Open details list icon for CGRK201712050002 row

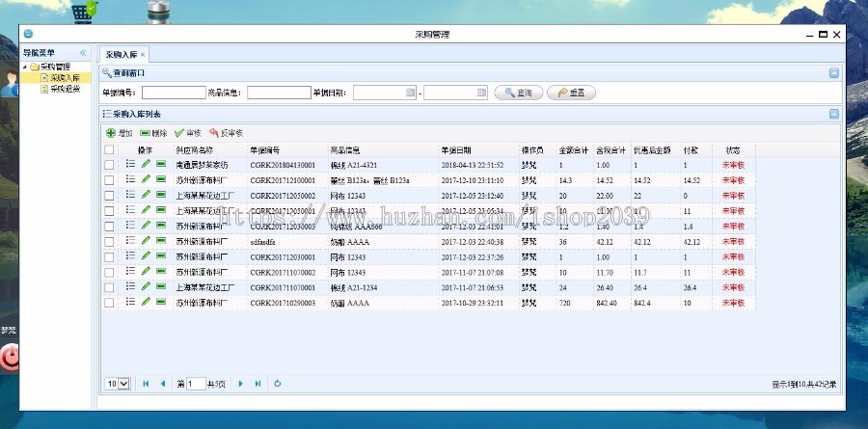coord(130,195)
